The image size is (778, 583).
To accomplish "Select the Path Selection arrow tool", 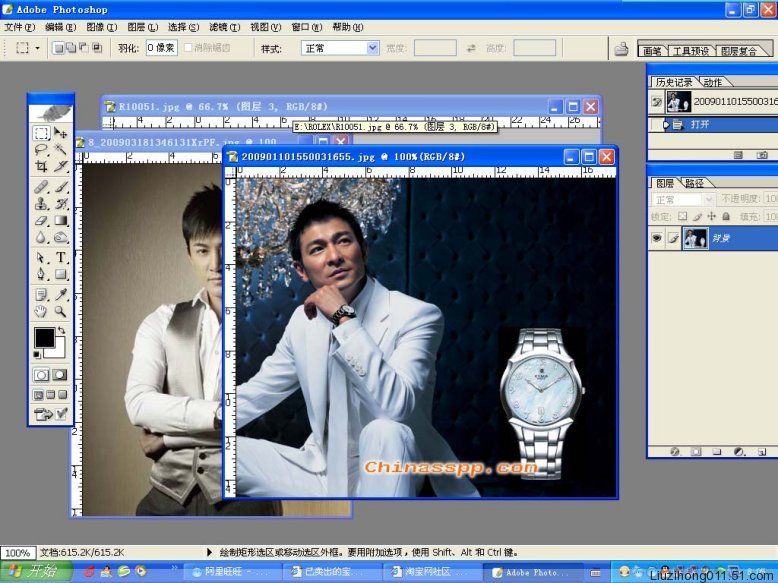I will click(x=41, y=258).
